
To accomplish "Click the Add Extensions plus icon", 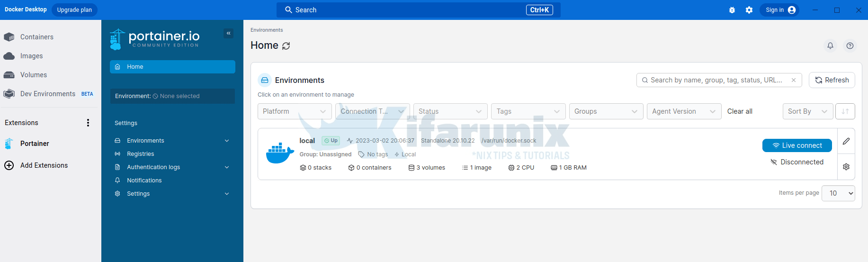I will (9, 165).
